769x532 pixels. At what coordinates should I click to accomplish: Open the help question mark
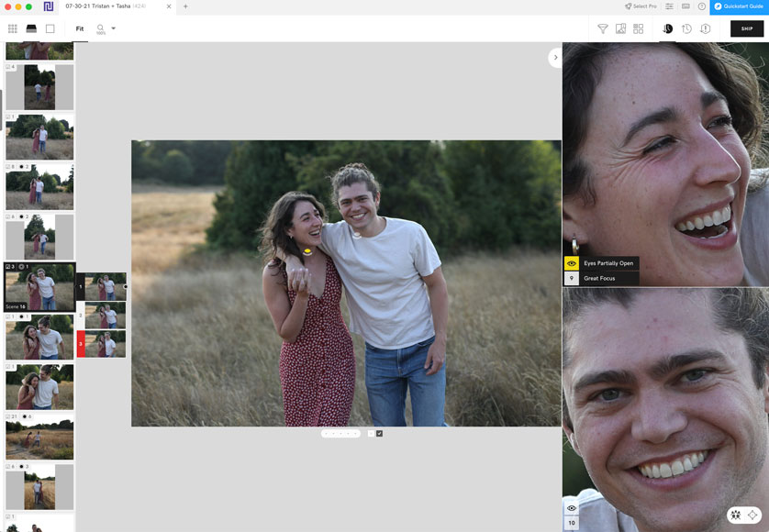pyautogui.click(x=702, y=6)
